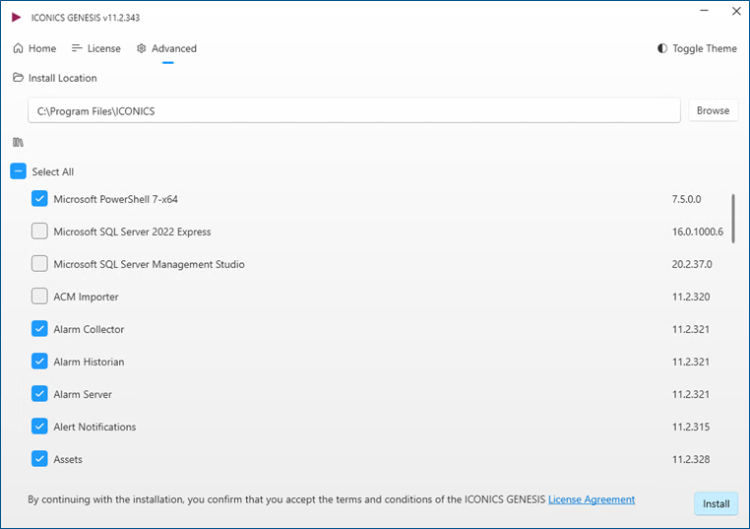750x529 pixels.
Task: Click the library books icon above Select All
Action: click(18, 142)
